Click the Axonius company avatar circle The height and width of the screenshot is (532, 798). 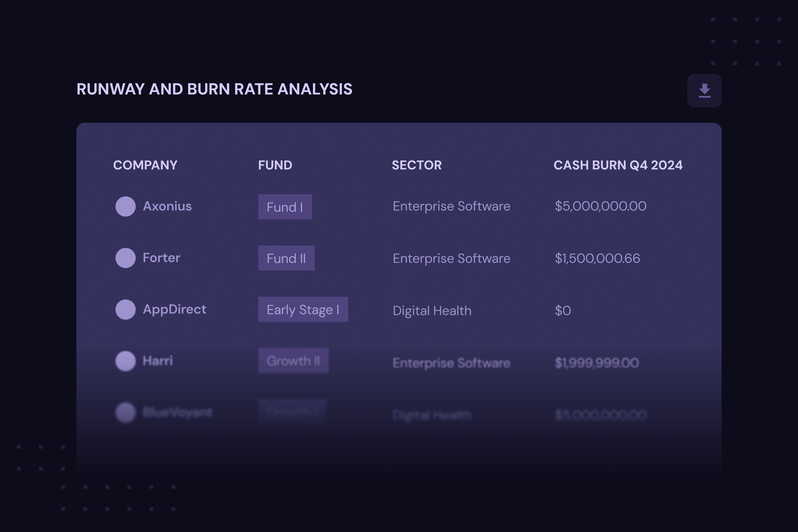click(126, 206)
